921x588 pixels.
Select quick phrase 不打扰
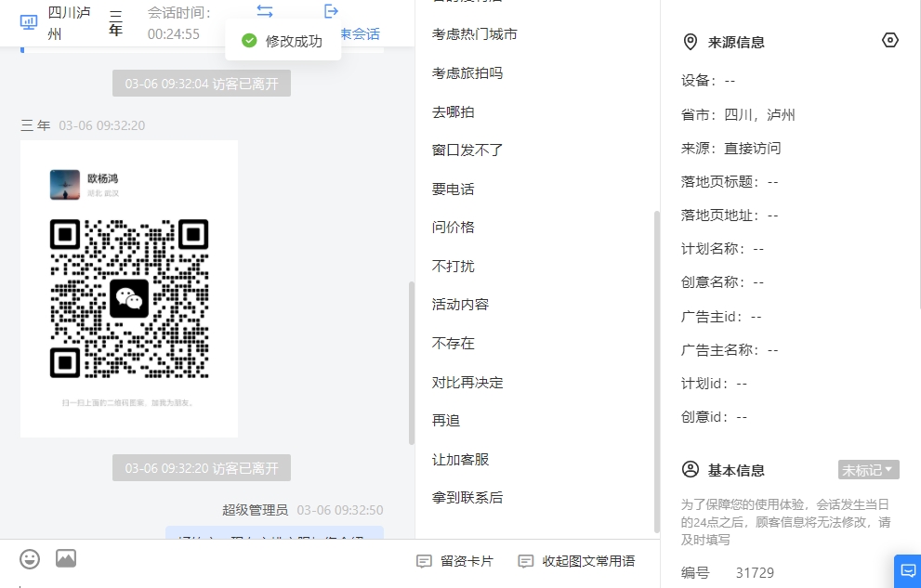[x=453, y=267]
